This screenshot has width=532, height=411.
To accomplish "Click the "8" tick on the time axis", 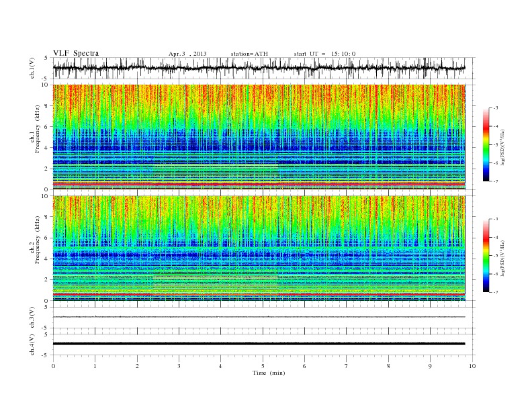I will 388,366.
